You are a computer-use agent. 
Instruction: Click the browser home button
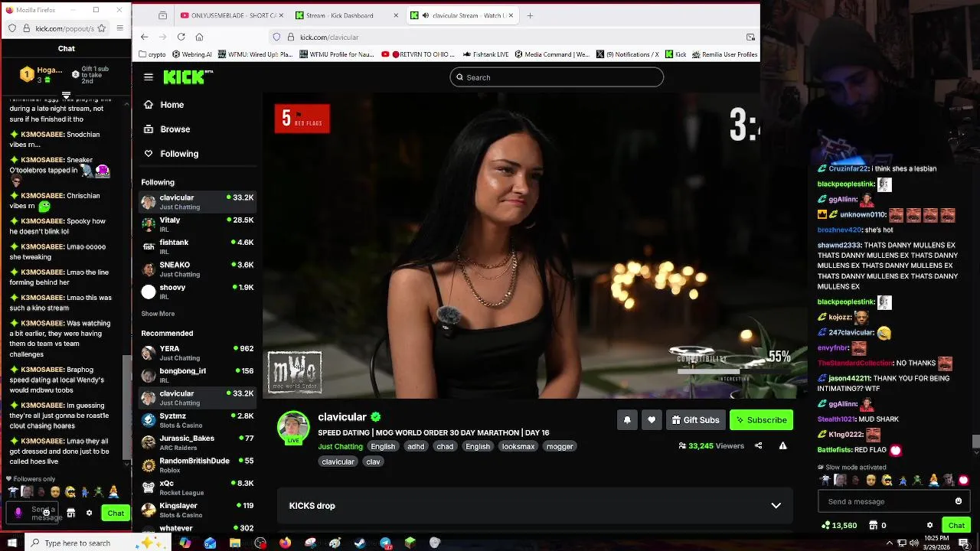point(199,37)
